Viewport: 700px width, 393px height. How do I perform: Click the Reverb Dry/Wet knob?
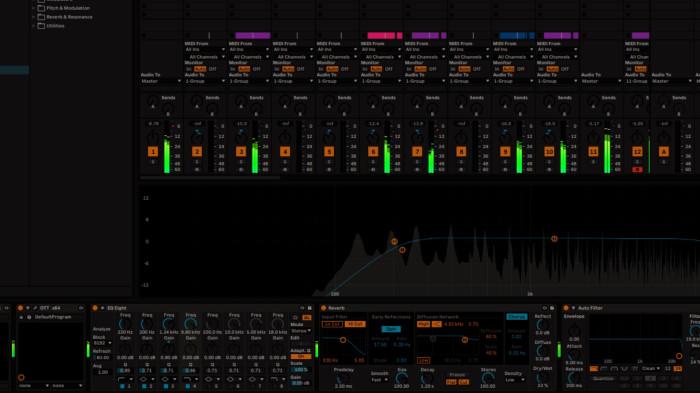pyautogui.click(x=542, y=378)
